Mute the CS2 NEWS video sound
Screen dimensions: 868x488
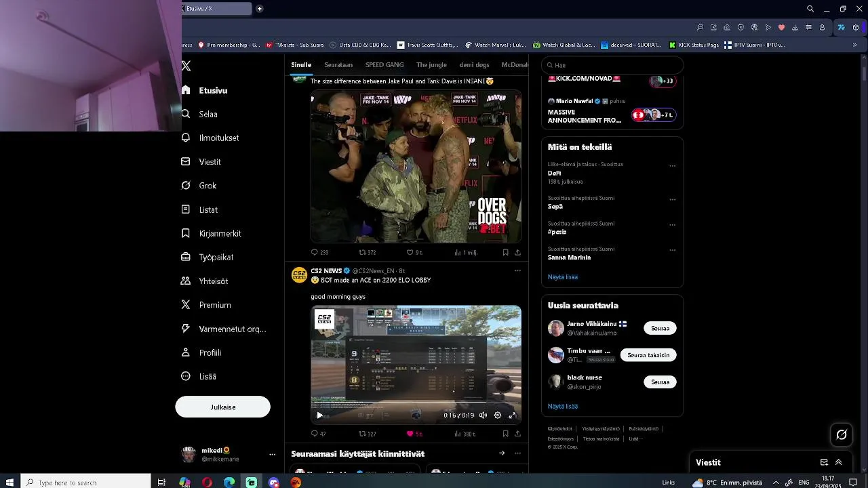click(483, 415)
